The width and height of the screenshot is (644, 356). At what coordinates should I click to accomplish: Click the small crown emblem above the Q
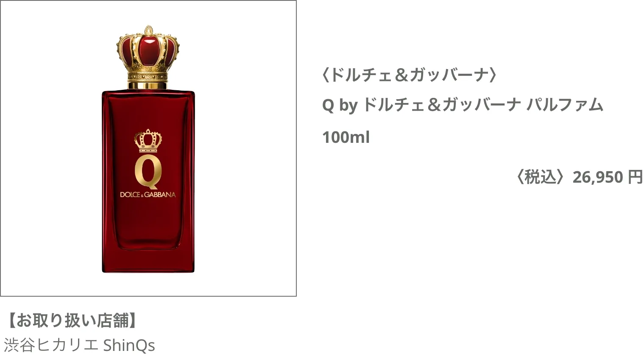(148, 141)
